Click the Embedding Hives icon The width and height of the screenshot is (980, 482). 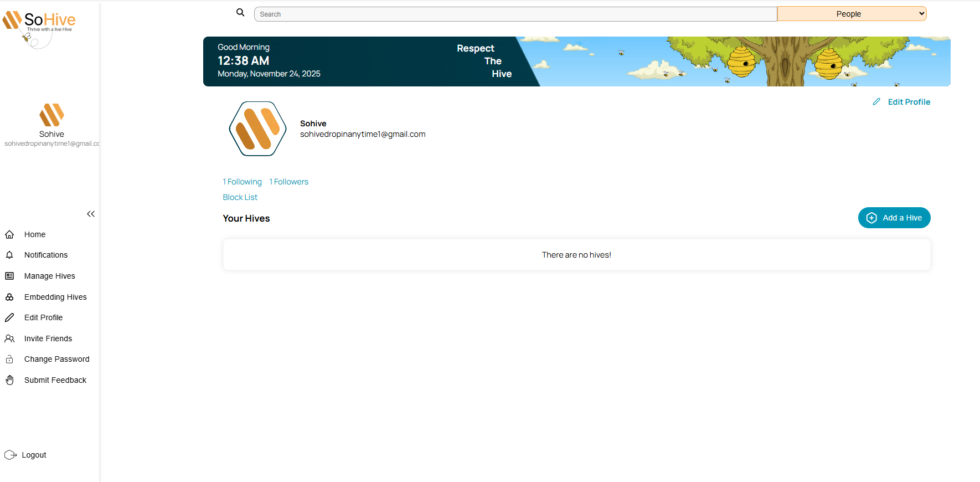pyautogui.click(x=9, y=297)
